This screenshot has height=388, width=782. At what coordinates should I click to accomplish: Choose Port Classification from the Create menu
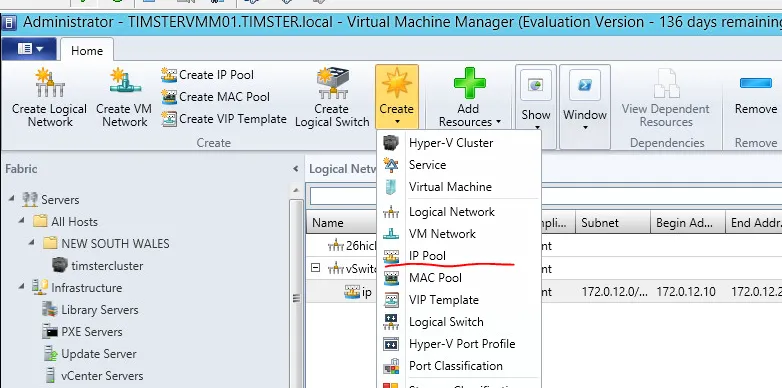459,366
